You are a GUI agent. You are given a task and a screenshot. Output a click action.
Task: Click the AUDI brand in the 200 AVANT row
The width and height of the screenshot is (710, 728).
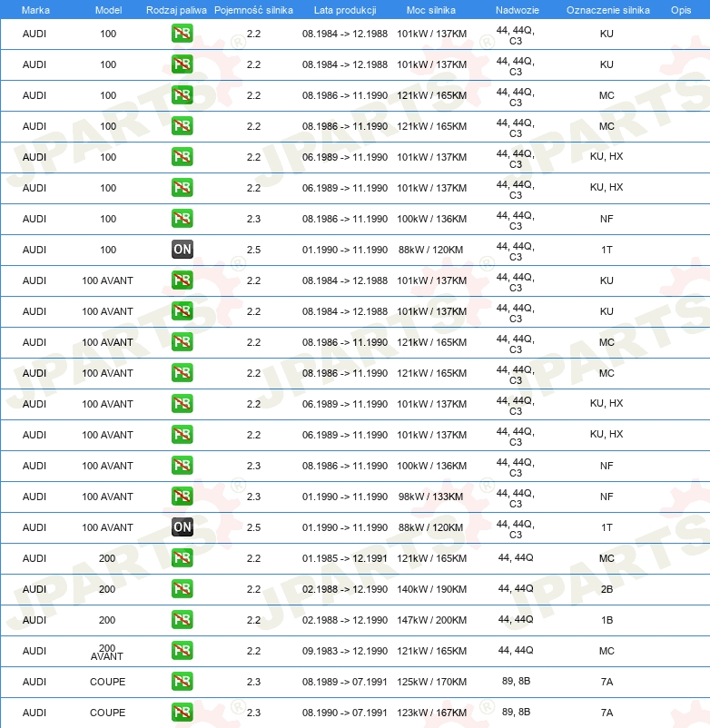click(35, 651)
